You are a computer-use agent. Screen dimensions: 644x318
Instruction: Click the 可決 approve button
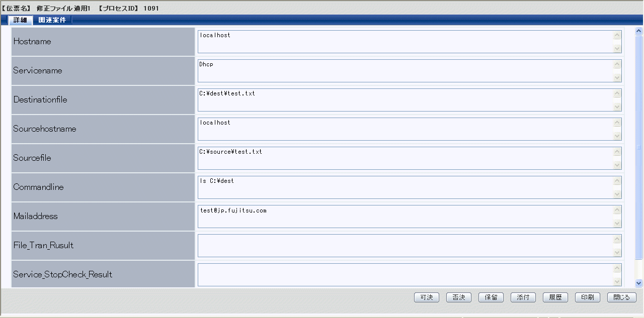427,297
